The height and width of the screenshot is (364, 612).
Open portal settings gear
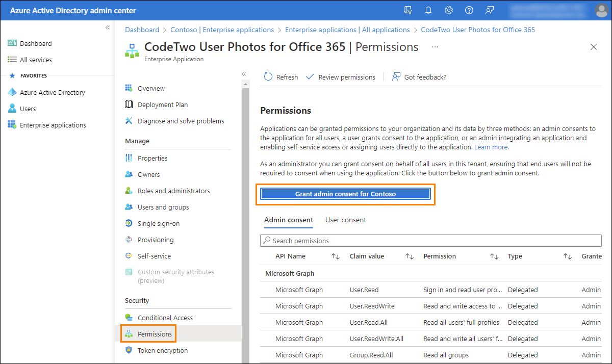449,10
